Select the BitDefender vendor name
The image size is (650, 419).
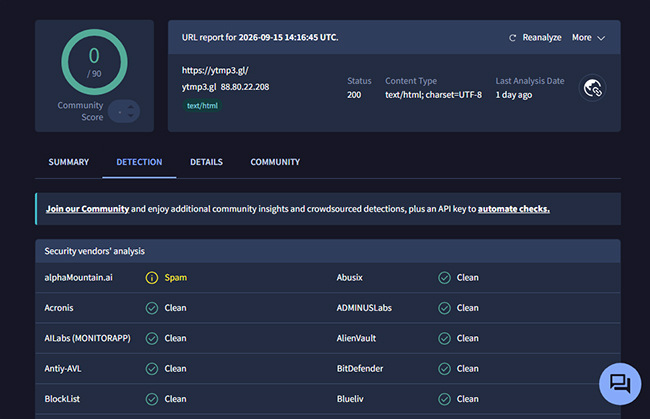(360, 368)
